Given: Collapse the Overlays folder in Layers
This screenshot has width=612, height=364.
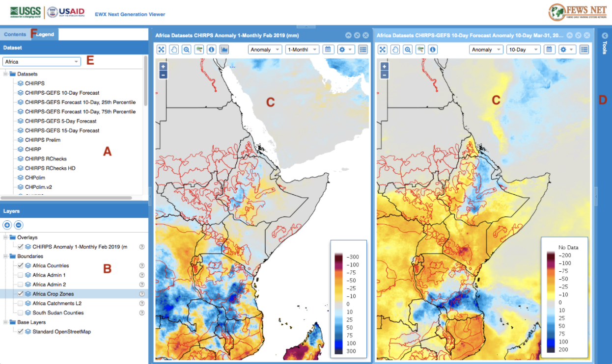Looking at the screenshot, I should pos(5,237).
